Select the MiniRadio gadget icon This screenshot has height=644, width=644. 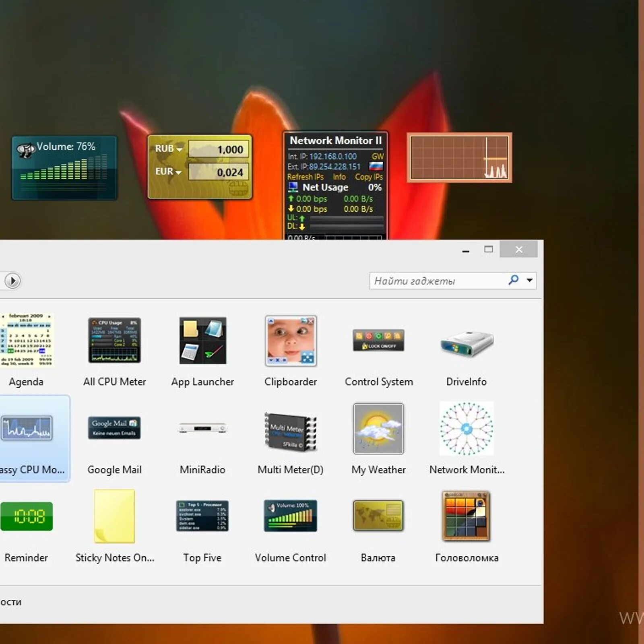[203, 428]
